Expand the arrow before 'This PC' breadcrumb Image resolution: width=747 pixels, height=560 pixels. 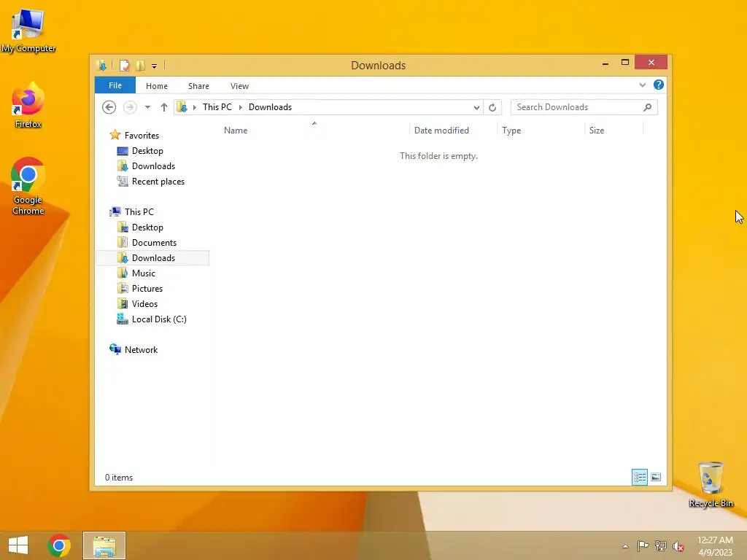[x=194, y=107]
